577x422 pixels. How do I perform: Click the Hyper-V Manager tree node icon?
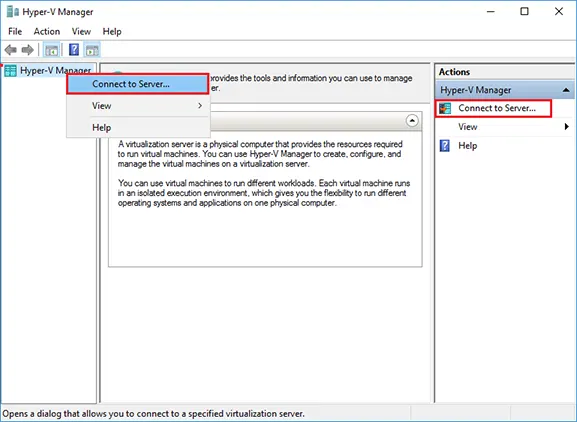[10, 71]
